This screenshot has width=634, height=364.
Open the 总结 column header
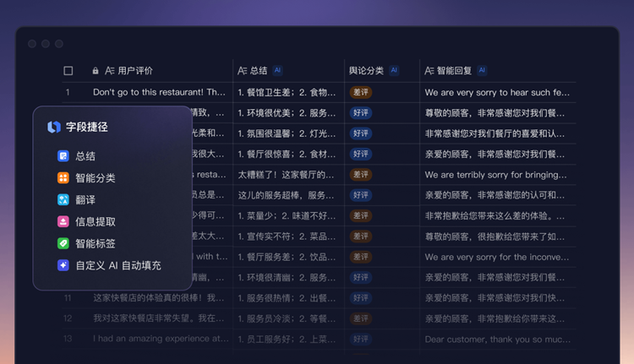pos(259,71)
